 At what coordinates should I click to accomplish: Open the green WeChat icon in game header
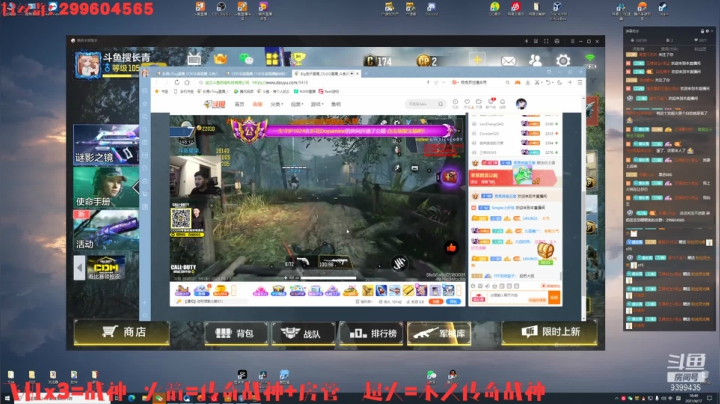tap(247, 59)
